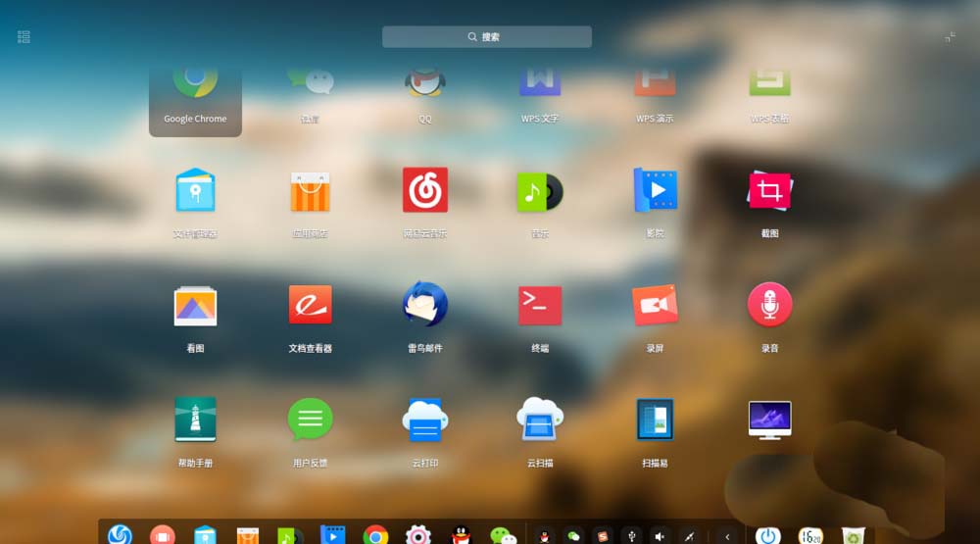The height and width of the screenshot is (544, 980).
Task: Click the Sogou input method tray icon
Action: tap(603, 536)
